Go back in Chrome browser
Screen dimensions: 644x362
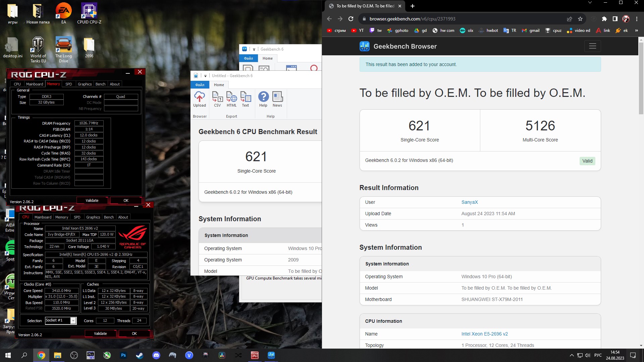coord(329,19)
